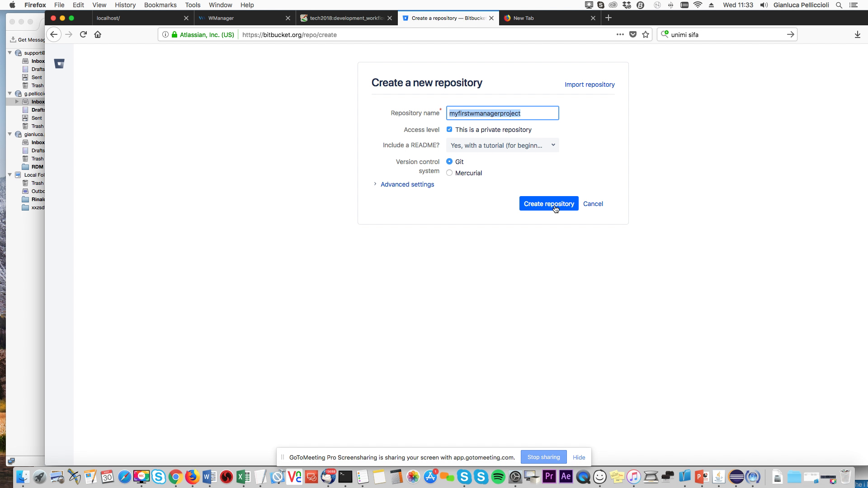868x488 pixels.
Task: Open the page actions ellipsis menu
Action: point(620,34)
